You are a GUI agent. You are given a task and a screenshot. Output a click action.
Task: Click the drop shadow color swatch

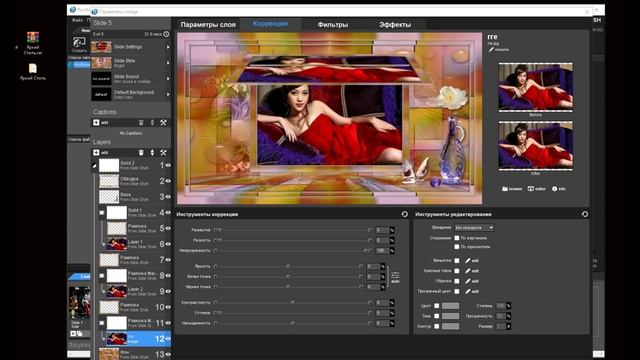click(451, 316)
